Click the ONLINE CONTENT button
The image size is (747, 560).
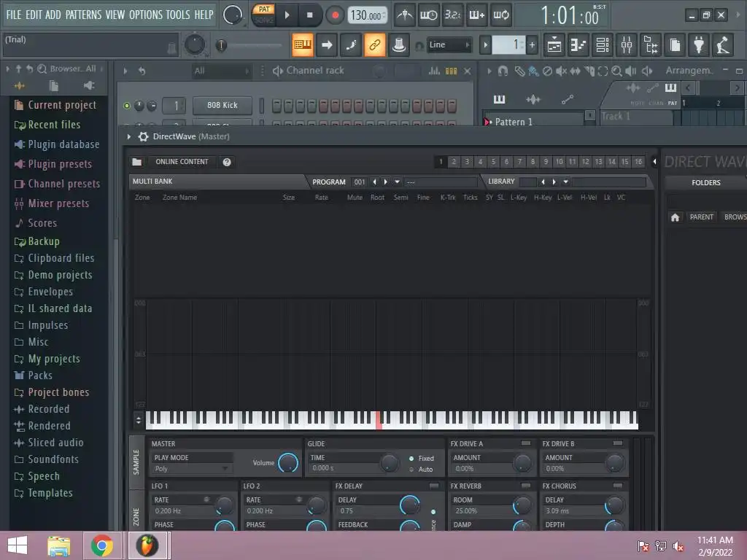tap(182, 162)
